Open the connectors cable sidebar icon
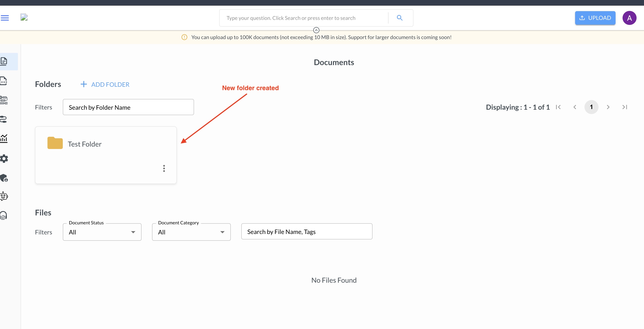Screen dimensions: 644x329 click(3, 119)
